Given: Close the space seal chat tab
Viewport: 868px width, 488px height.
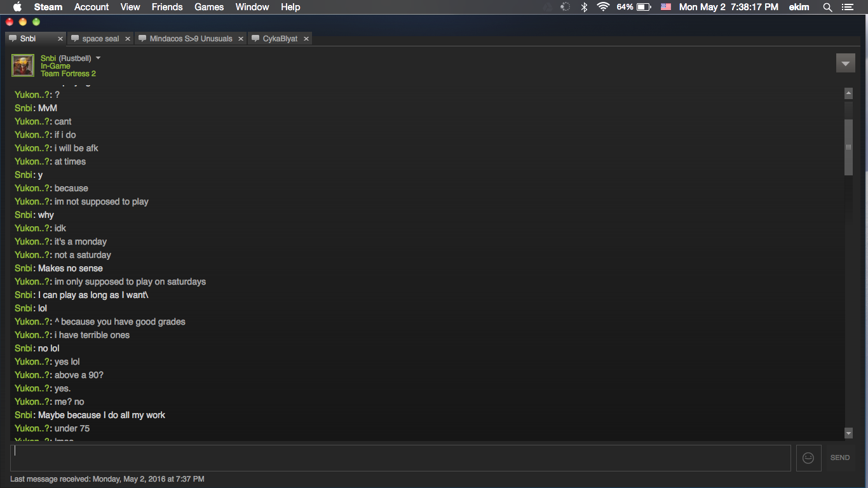Looking at the screenshot, I should click(x=127, y=39).
